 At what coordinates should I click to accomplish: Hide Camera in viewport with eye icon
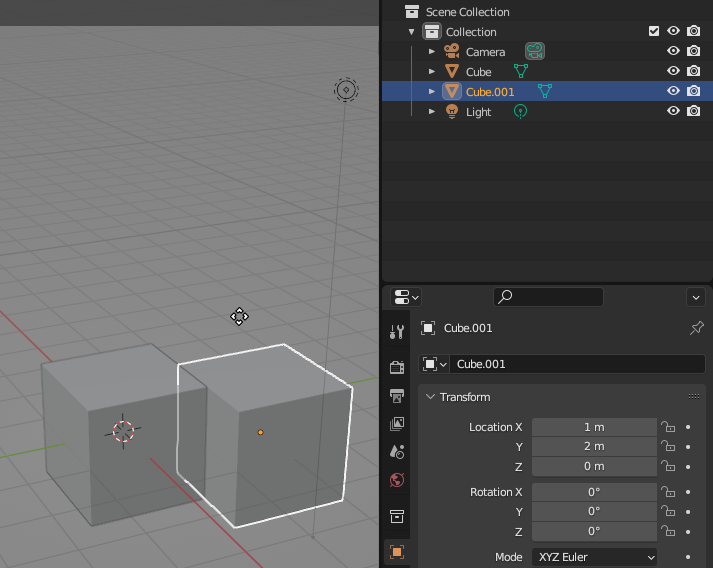click(x=673, y=51)
